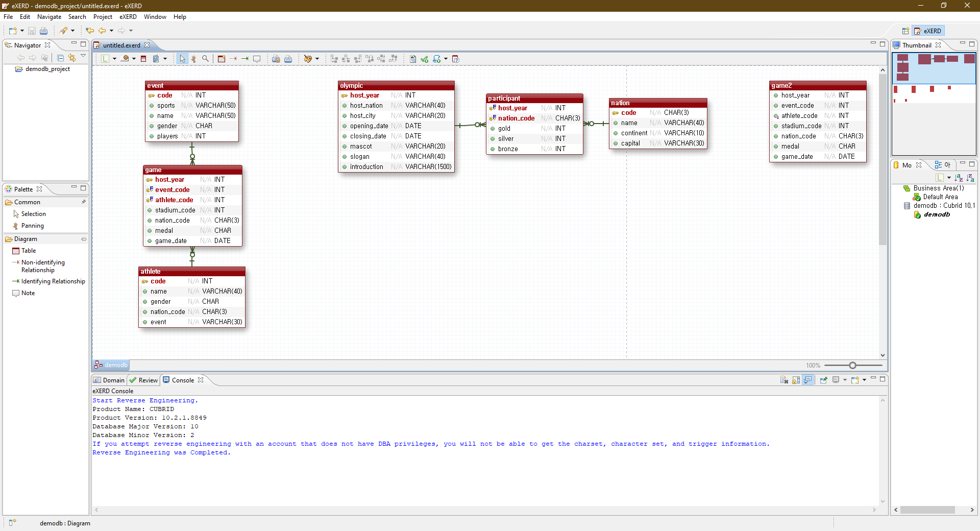The image size is (980, 531).
Task: Click the magnifier zoom tool in diagram toolbar
Action: coord(205,59)
